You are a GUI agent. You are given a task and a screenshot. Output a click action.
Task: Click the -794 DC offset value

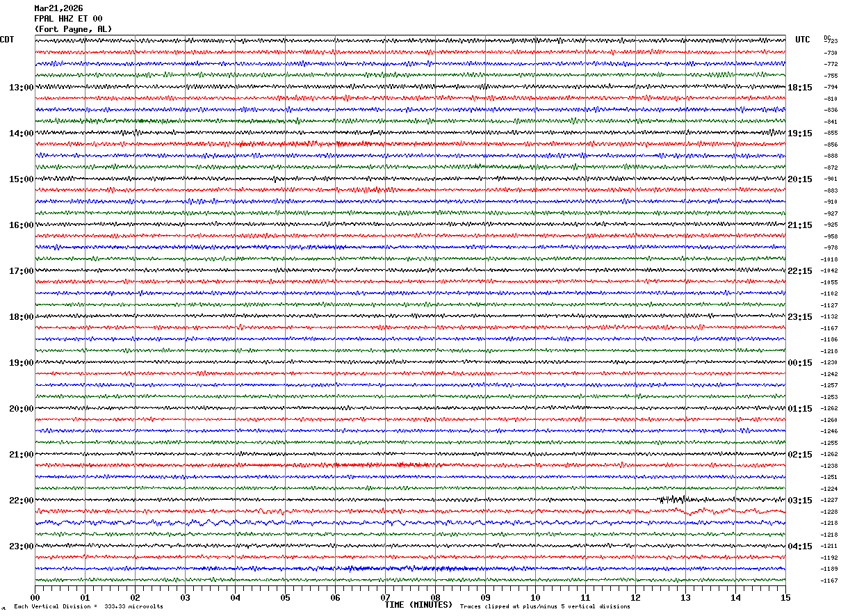(x=830, y=87)
